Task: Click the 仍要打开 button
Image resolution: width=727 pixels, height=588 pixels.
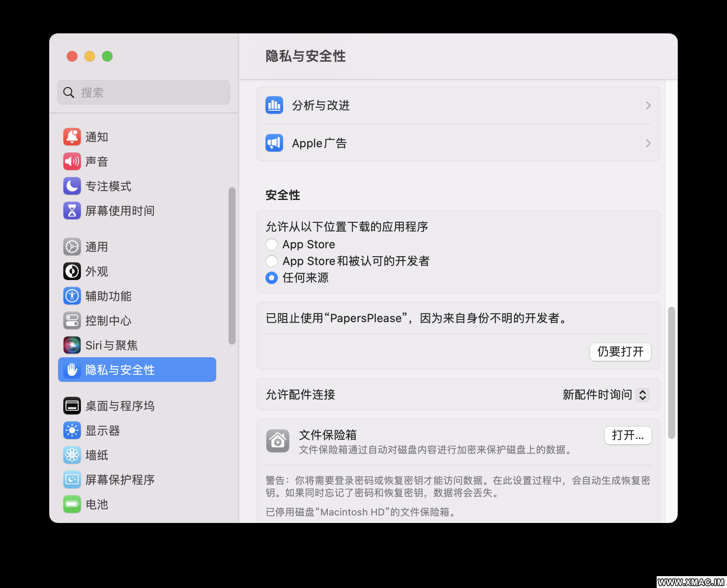Action: click(620, 352)
